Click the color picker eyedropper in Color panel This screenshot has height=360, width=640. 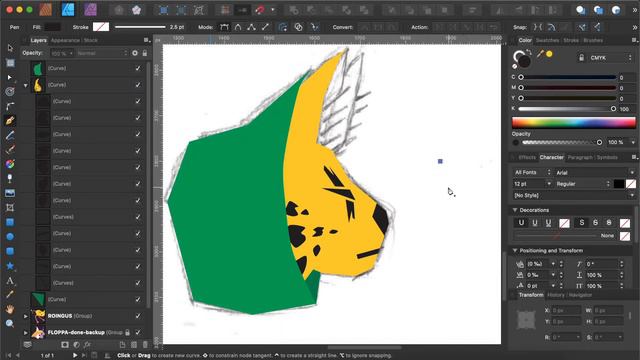click(540, 54)
